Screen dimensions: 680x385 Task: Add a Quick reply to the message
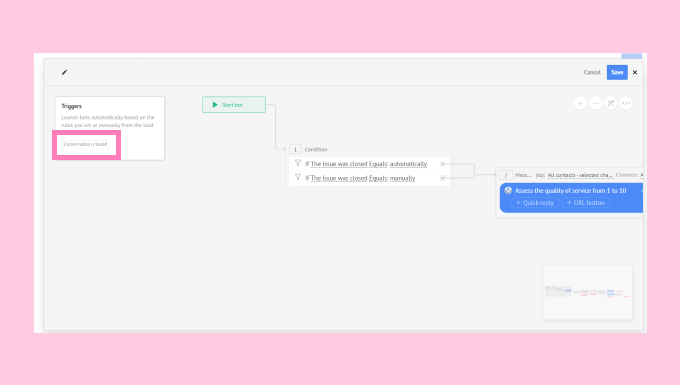click(535, 202)
